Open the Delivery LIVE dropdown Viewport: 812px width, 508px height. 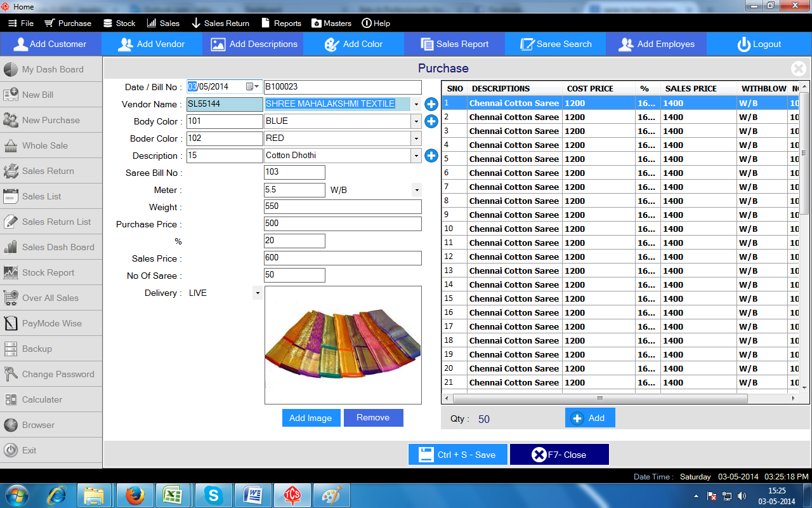click(x=257, y=293)
